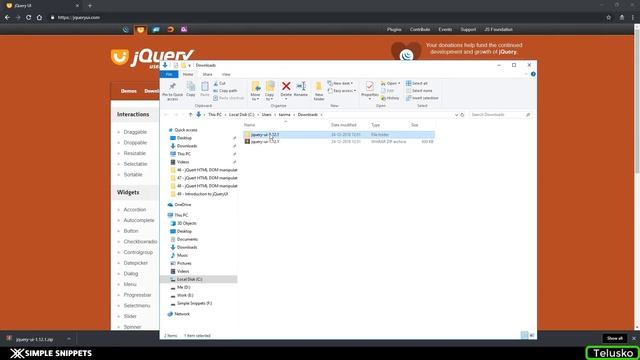The width and height of the screenshot is (640, 360).
Task: Click Support link on jQuery site
Action: click(x=468, y=29)
